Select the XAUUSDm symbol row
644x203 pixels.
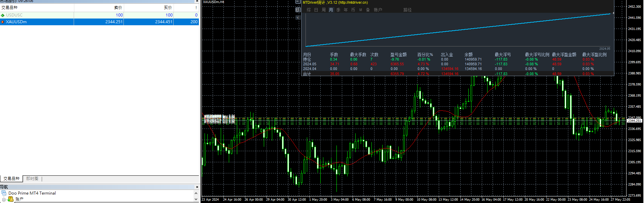tap(100, 22)
